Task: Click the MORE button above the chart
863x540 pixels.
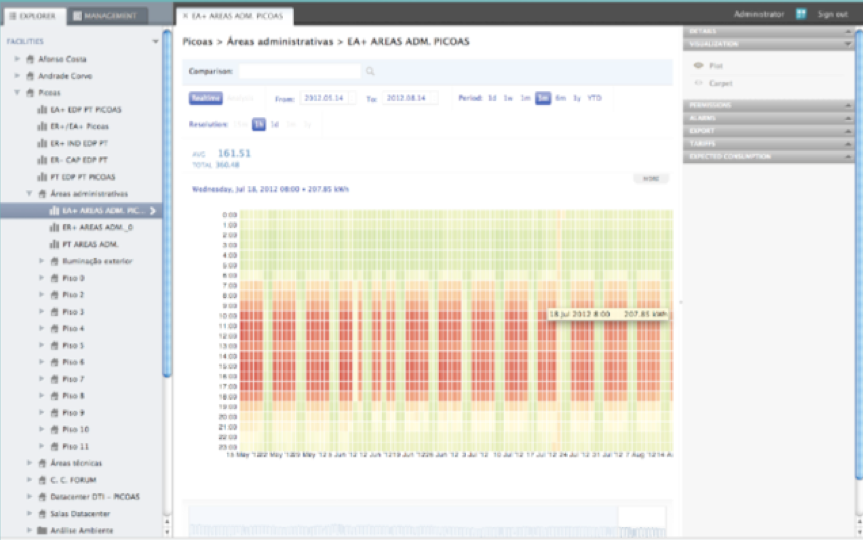Action: coord(650,178)
